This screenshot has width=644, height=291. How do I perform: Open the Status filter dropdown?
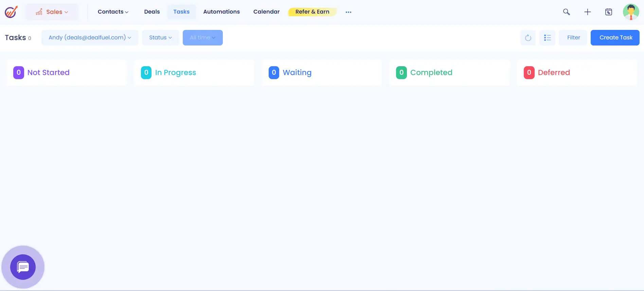click(160, 38)
